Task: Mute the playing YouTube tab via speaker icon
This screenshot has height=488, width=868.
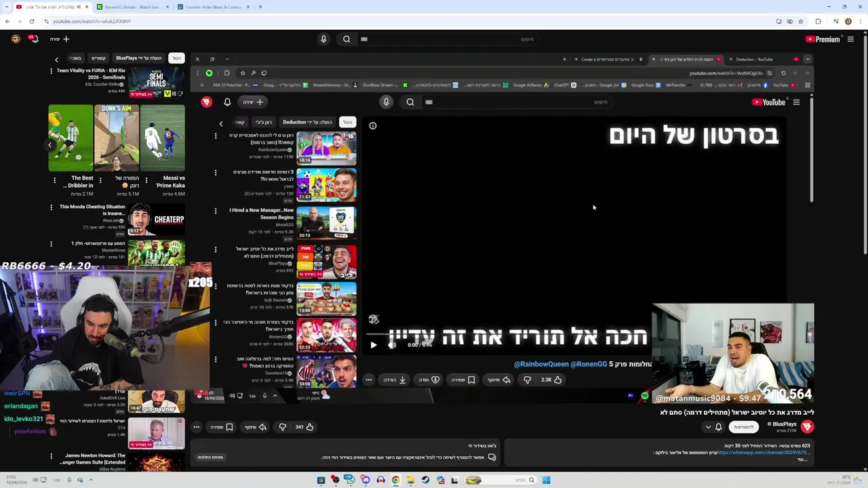Action: (79, 7)
